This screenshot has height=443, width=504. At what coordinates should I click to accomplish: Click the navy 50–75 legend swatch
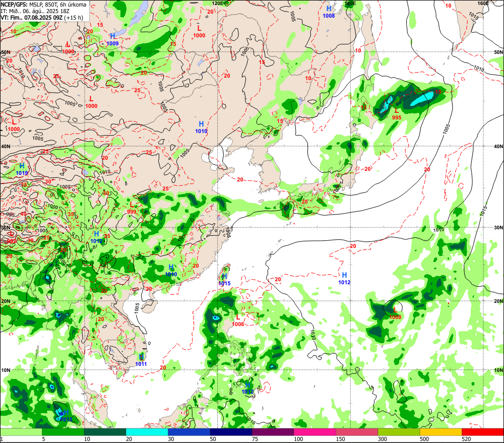(x=231, y=432)
